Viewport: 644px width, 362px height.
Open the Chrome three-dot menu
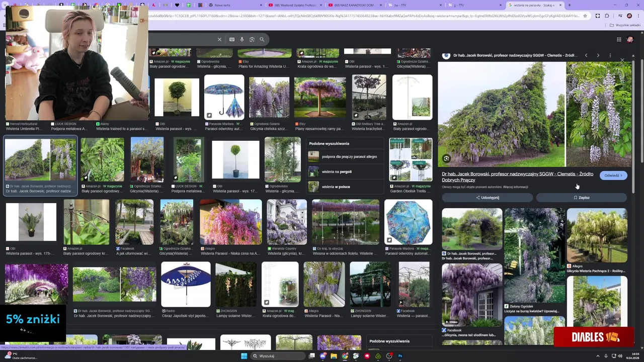click(x=638, y=16)
